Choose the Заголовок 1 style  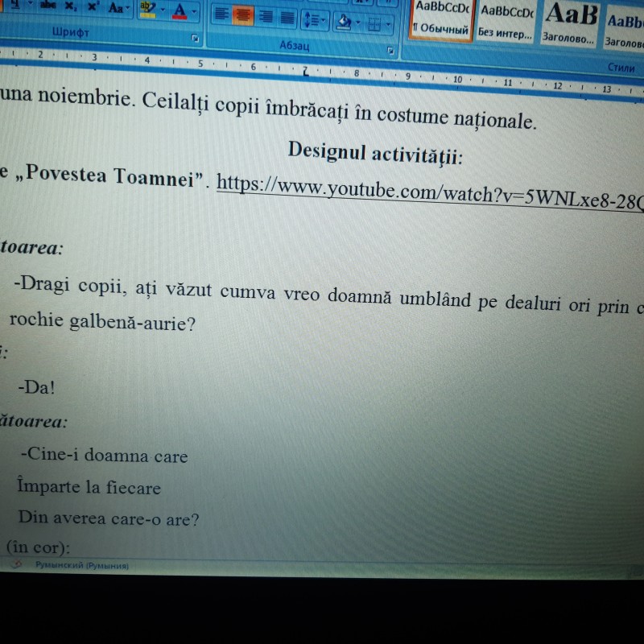(x=570, y=23)
